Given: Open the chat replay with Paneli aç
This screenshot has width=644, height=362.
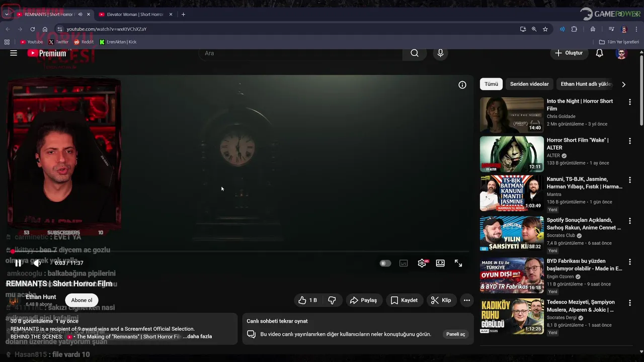Looking at the screenshot, I should [455, 334].
